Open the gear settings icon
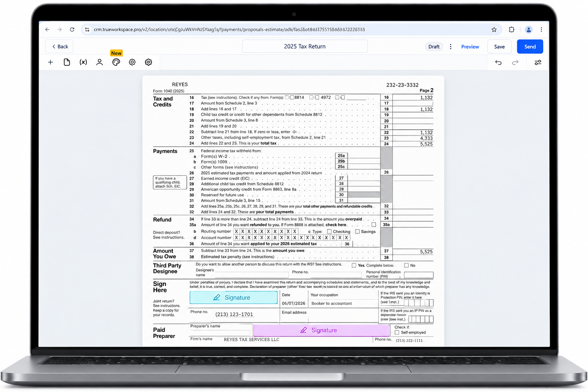Viewport: 588px width, 392px height. coord(149,62)
